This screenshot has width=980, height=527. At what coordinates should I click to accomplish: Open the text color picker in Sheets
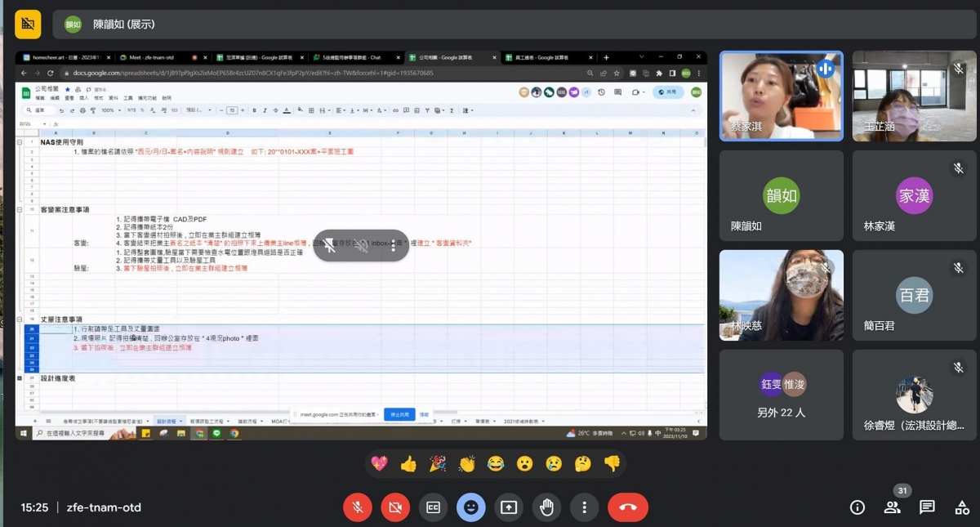point(287,110)
